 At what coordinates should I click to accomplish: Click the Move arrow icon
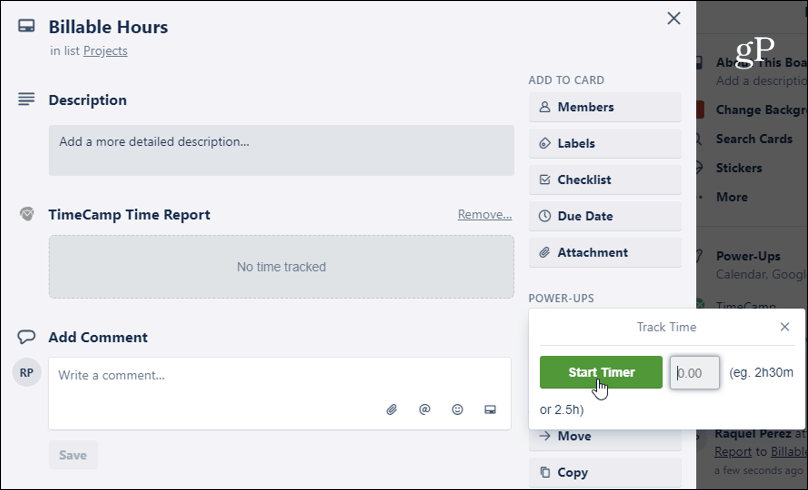(544, 436)
